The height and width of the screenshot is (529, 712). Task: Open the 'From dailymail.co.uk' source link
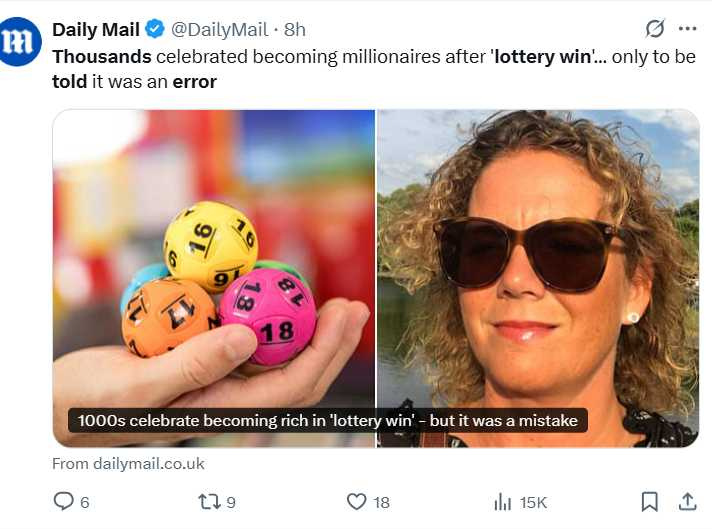(128, 463)
